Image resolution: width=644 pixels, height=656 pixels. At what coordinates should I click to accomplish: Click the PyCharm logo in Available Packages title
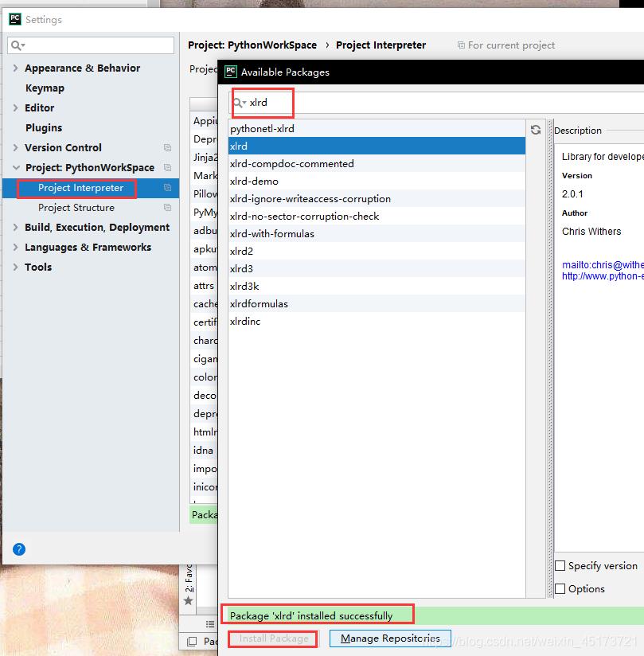point(231,72)
